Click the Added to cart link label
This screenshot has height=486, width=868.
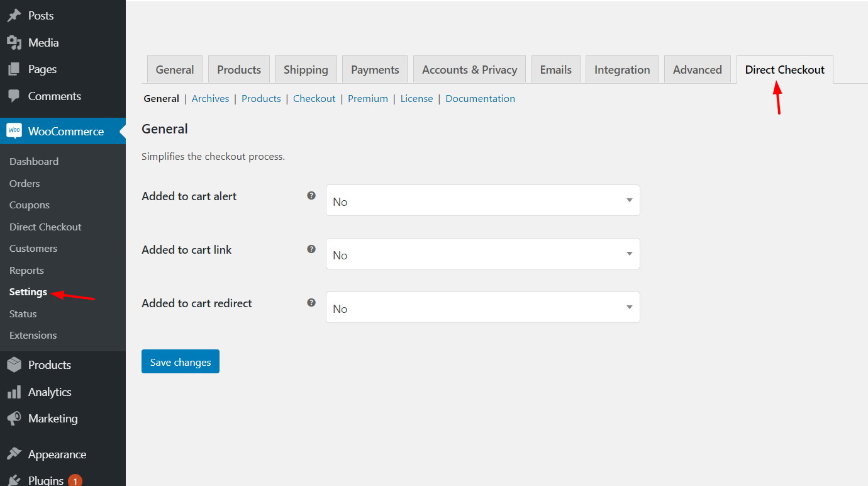(187, 250)
